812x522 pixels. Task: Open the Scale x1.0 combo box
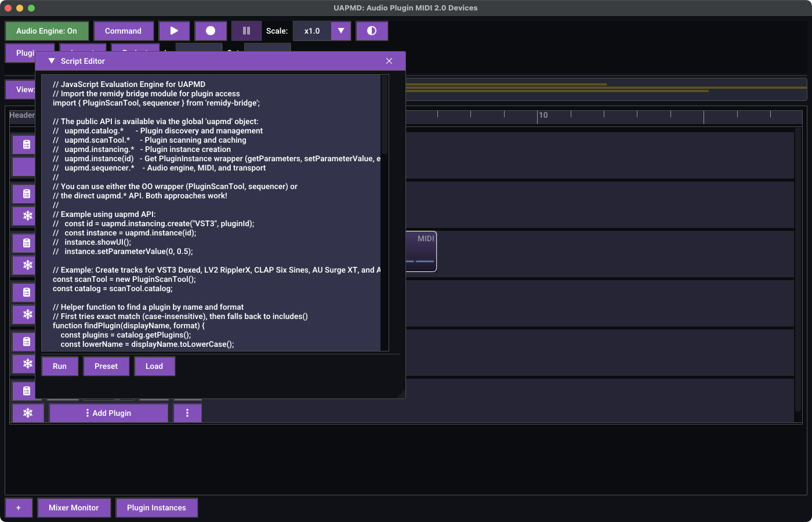[322, 31]
